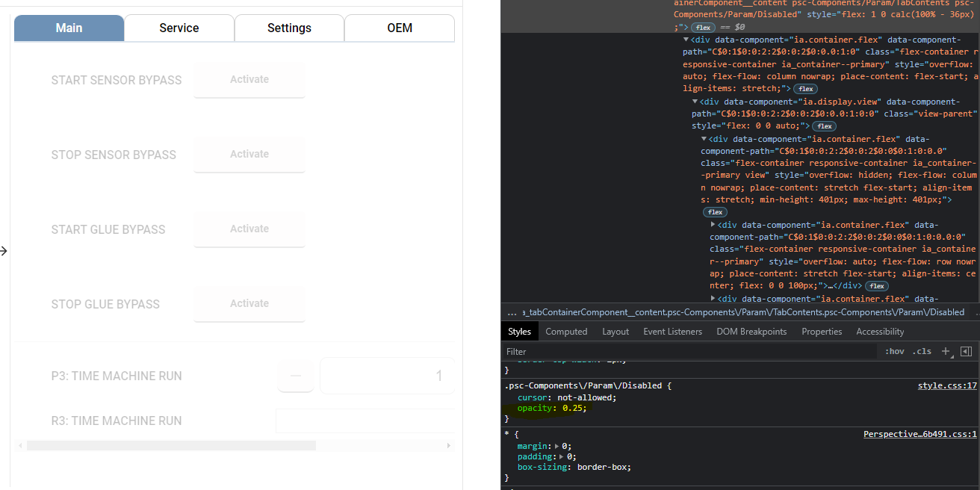Click the ellipsis at the start of the breadcrumb bar
The width and height of the screenshot is (980, 490).
click(x=512, y=312)
